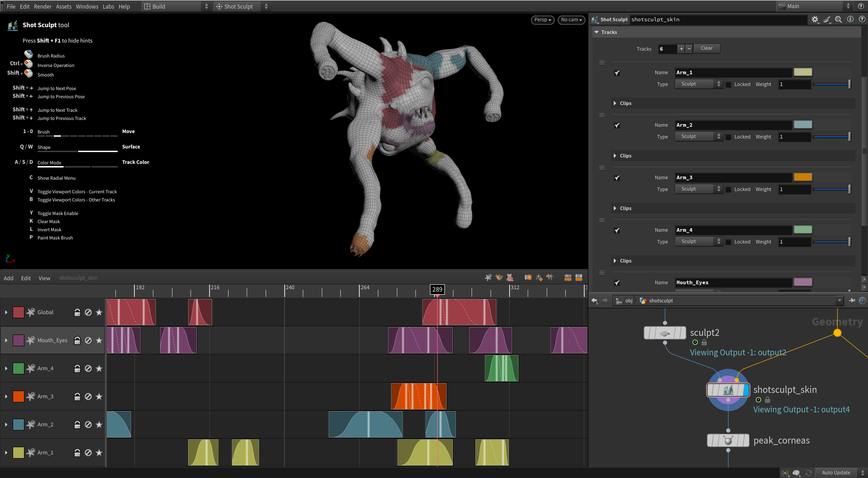Open node info via the 'i' icon

click(x=850, y=19)
